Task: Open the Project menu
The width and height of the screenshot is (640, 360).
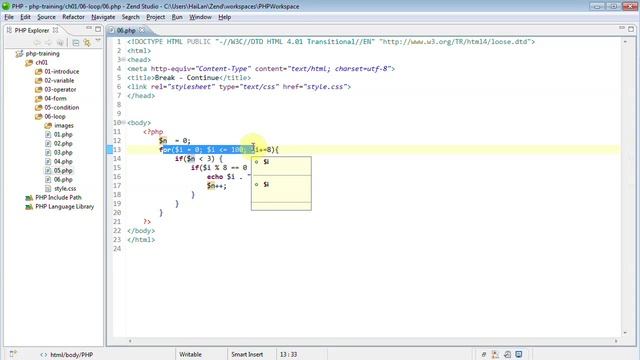Action: coord(156,17)
